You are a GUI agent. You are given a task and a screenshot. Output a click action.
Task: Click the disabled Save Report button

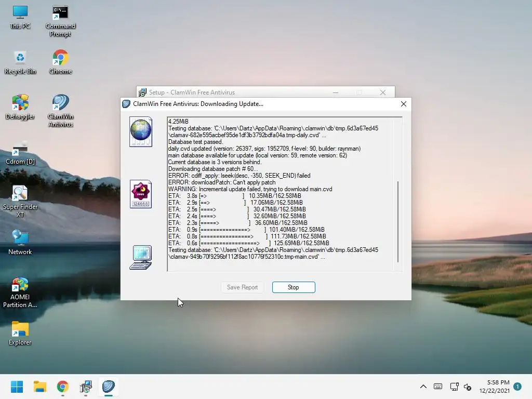pyautogui.click(x=242, y=287)
